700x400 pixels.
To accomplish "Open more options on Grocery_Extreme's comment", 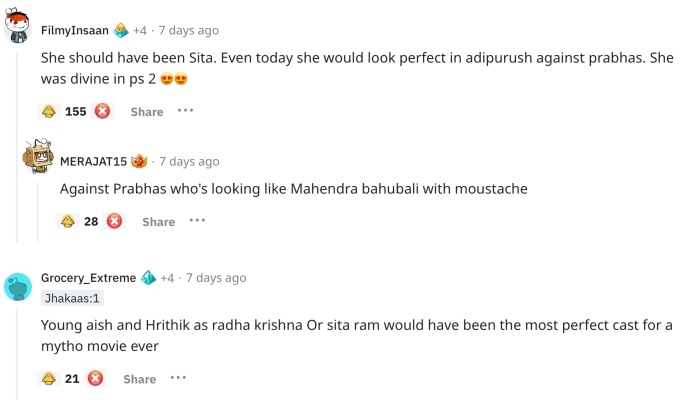I will click(178, 377).
